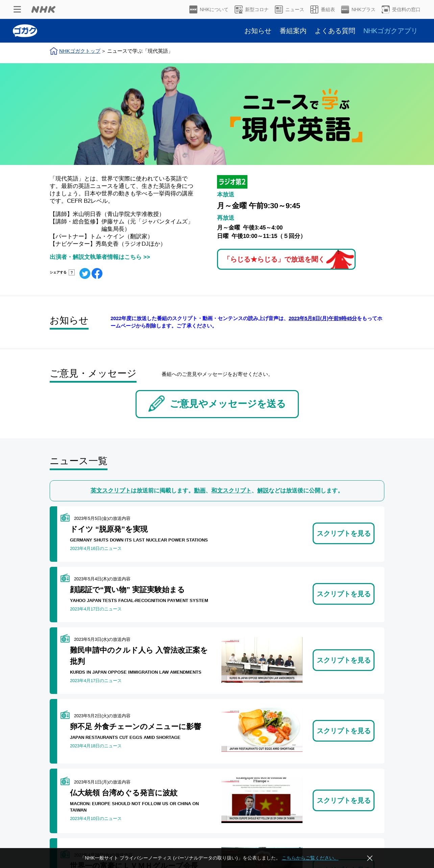434x868 pixels.
Task: Click ご意見やメッセージを送る button
Action: click(x=217, y=404)
